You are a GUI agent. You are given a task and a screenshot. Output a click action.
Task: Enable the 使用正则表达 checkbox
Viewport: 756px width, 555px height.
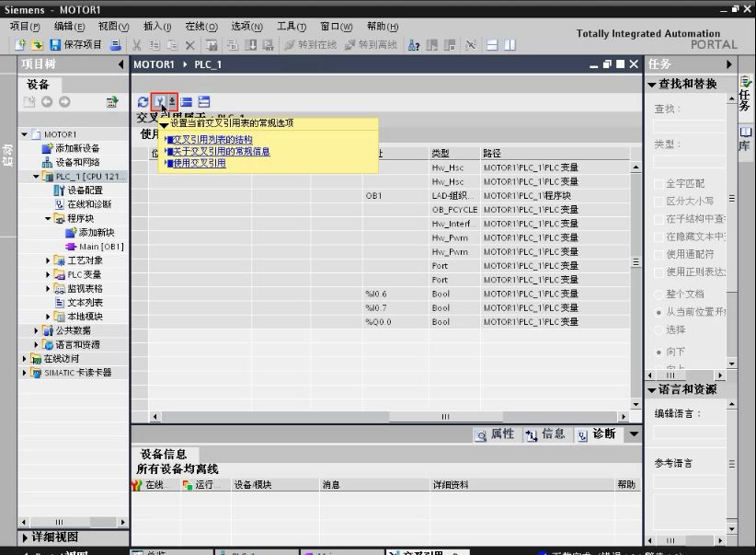(659, 272)
